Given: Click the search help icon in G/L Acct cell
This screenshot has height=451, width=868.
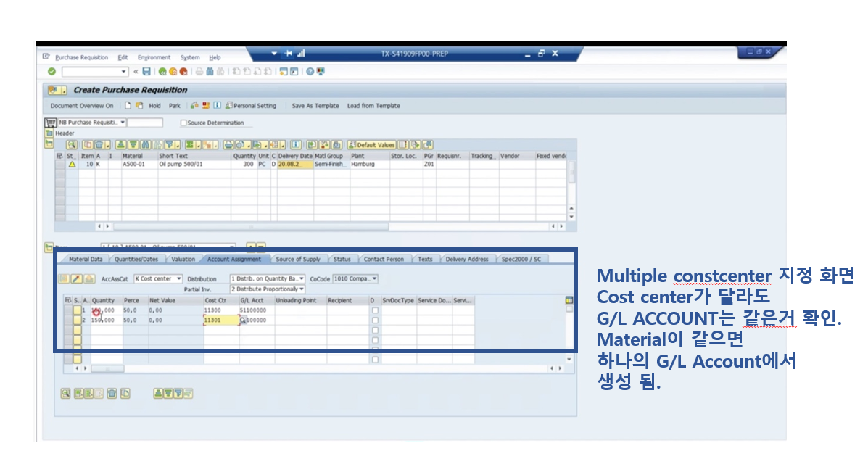Looking at the screenshot, I should pyautogui.click(x=242, y=320).
